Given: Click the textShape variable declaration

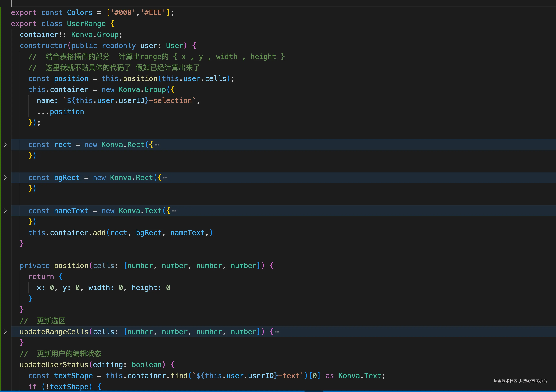Looking at the screenshot, I should [x=73, y=376].
